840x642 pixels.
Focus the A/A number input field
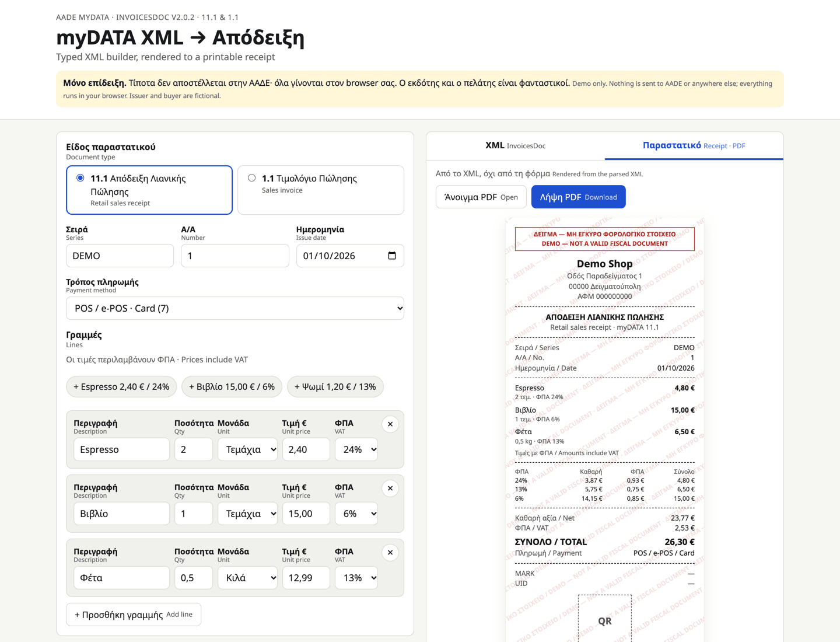click(235, 256)
